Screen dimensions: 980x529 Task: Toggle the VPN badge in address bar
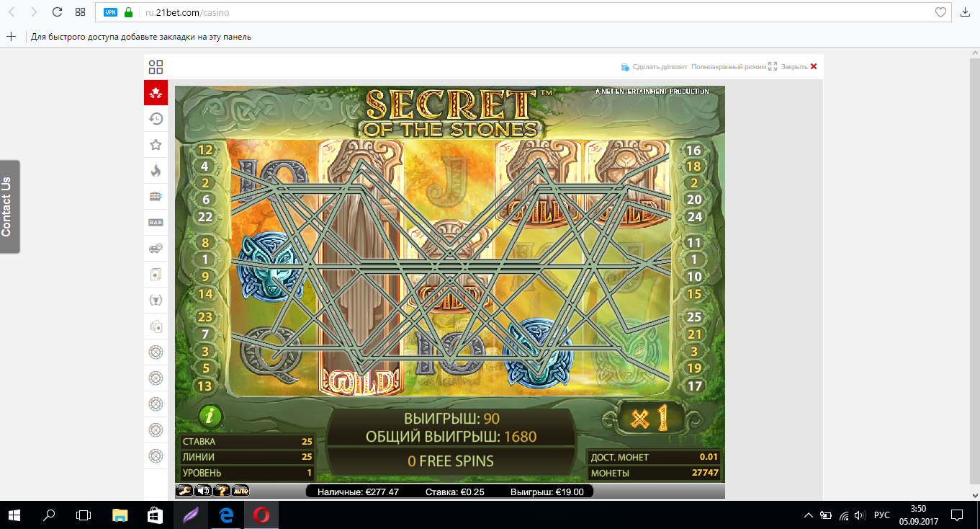point(110,12)
